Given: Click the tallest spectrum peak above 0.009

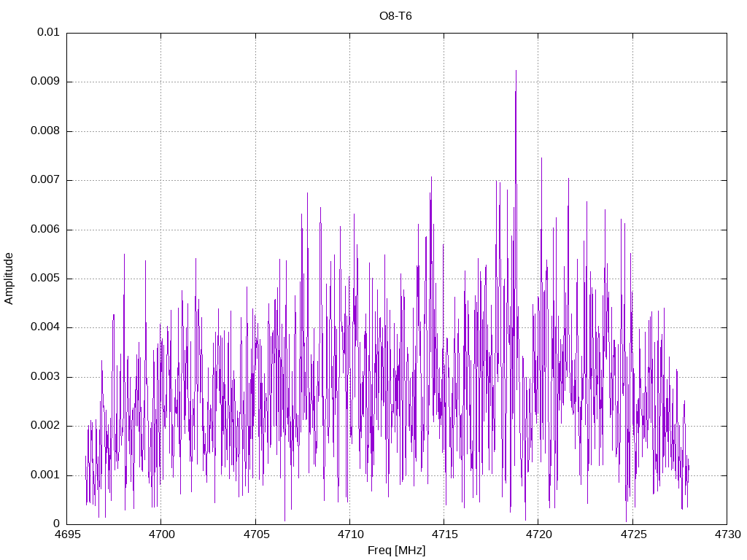Looking at the screenshot, I should (x=516, y=71).
